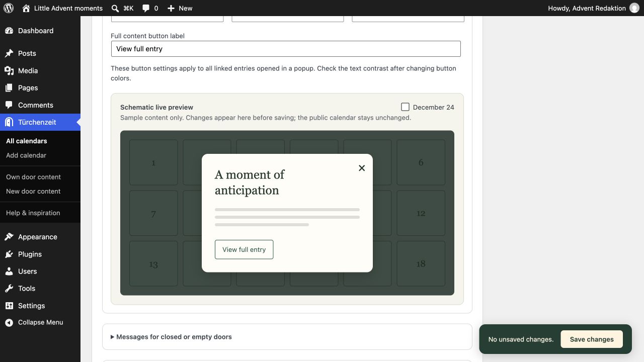Open All calendars submenu
Viewport: 644px width, 362px height.
pyautogui.click(x=27, y=141)
